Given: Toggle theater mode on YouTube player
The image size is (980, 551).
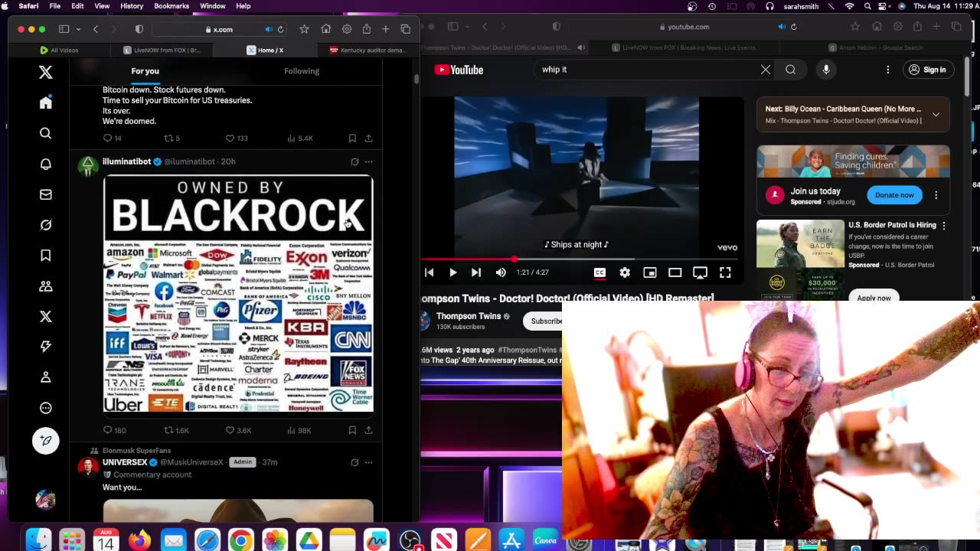Looking at the screenshot, I should 675,272.
